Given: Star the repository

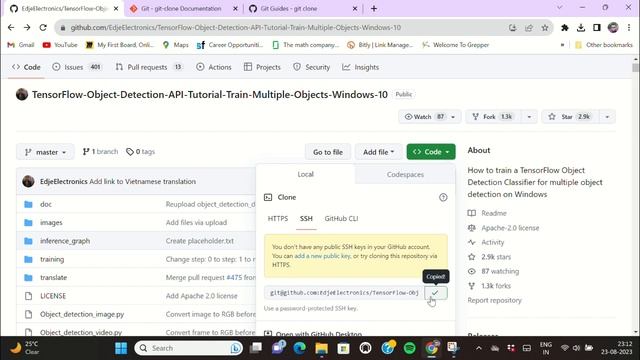Looking at the screenshot, I should [570, 117].
